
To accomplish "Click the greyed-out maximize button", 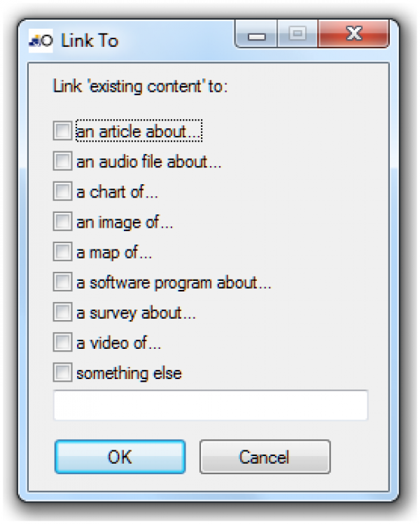I will tap(297, 35).
